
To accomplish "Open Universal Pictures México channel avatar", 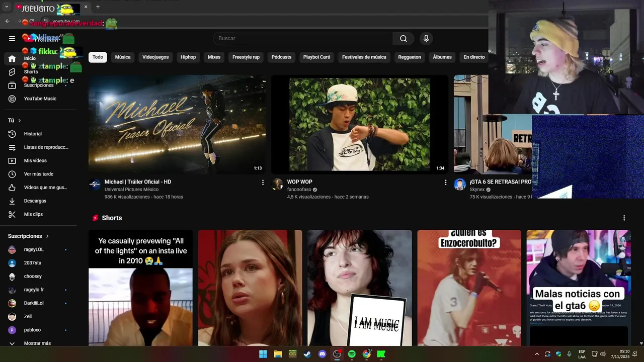I will click(95, 184).
